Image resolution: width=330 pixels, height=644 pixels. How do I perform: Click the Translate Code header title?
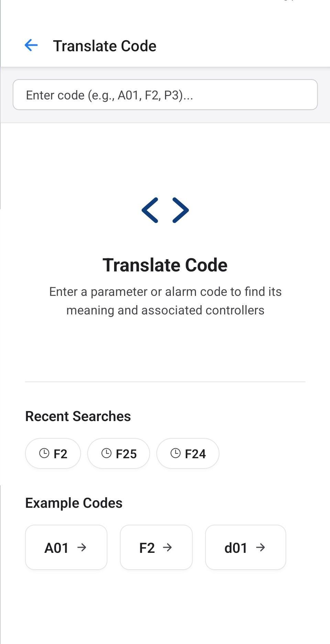tap(104, 46)
